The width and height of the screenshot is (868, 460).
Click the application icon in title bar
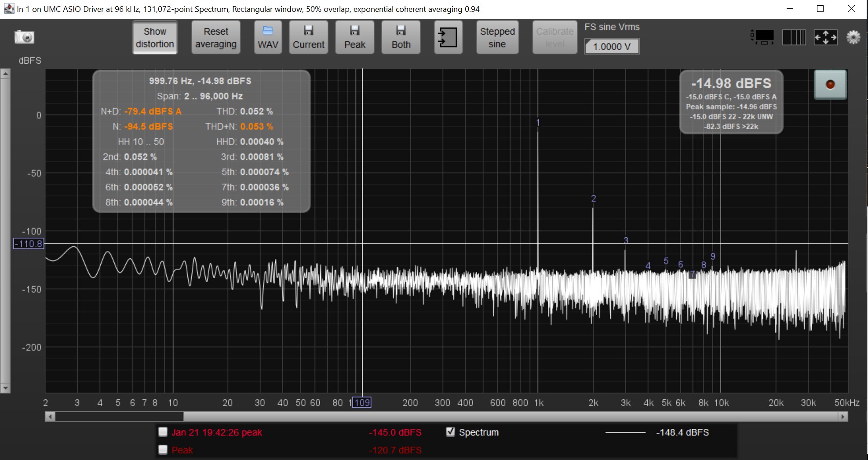click(8, 9)
